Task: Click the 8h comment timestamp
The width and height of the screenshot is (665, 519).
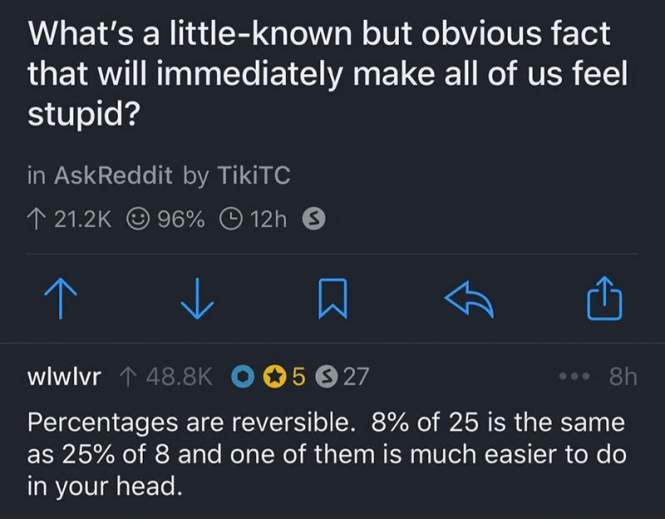Action: pos(622,376)
